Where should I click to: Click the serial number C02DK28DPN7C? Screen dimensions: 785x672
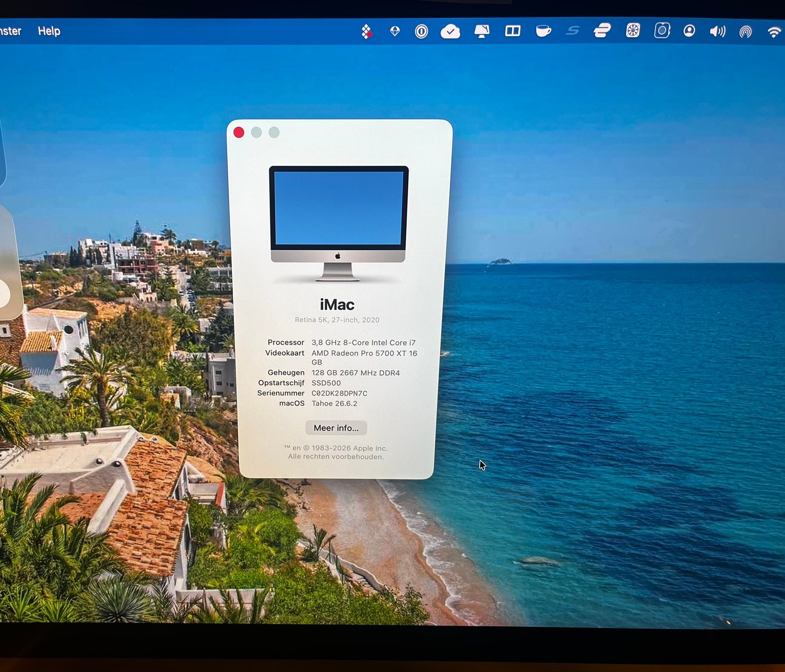point(340,393)
